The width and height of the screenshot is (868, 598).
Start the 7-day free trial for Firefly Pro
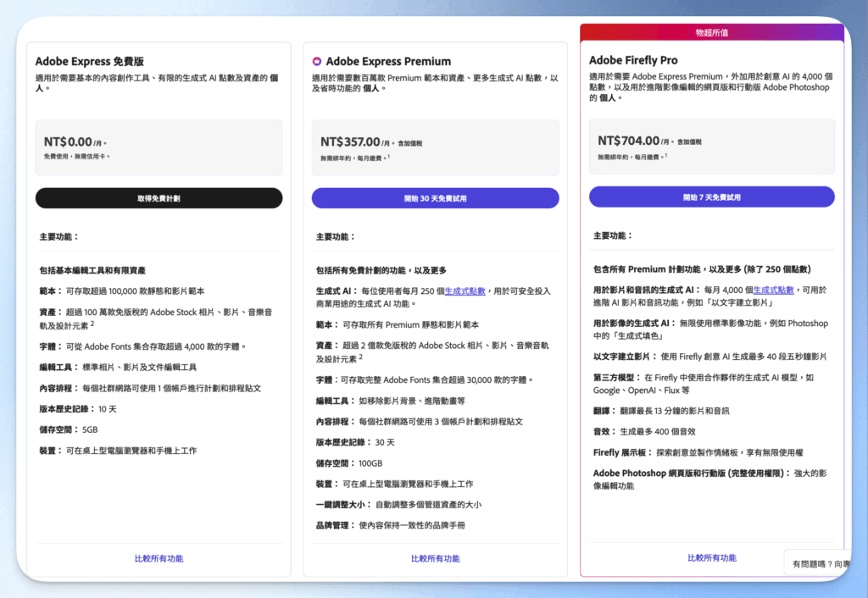(x=712, y=197)
